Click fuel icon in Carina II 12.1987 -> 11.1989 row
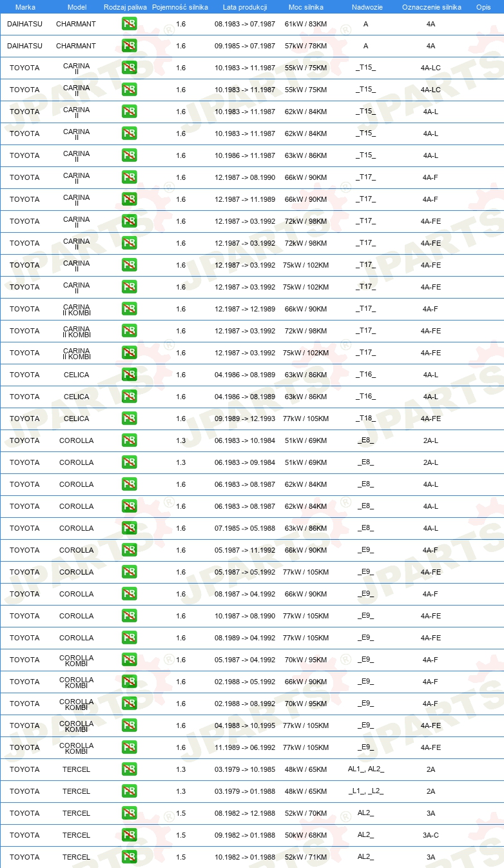 (129, 199)
